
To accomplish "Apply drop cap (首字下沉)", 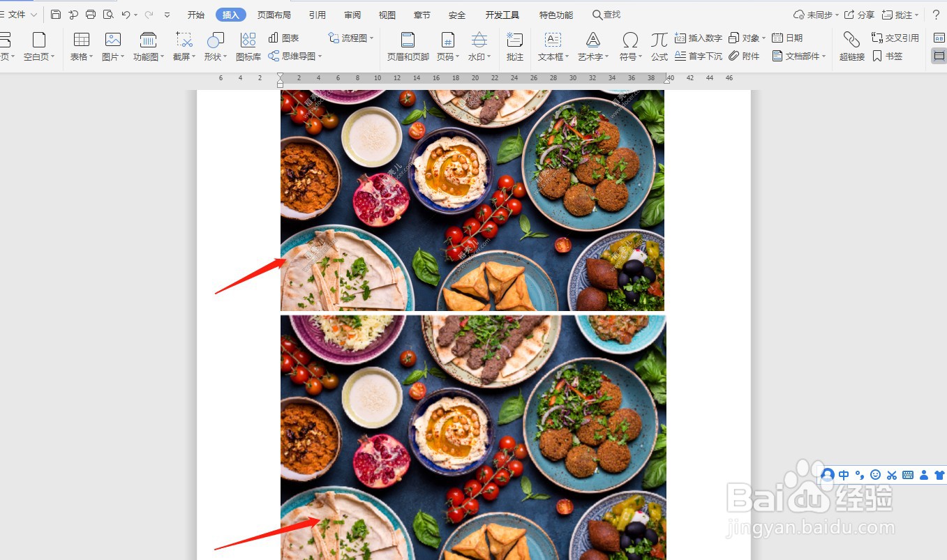I will pos(699,56).
